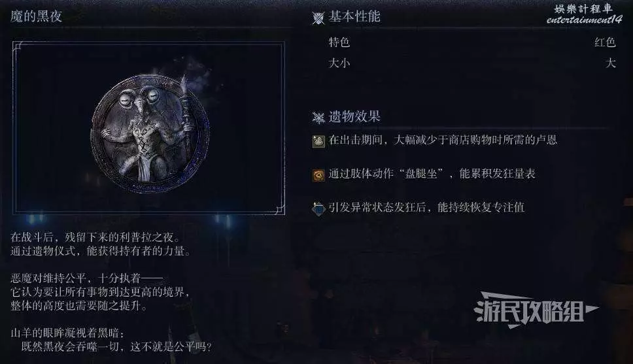Screen dimensions: 633x364
Task: Click the 遗物效果 heading text
Action: tap(354, 116)
